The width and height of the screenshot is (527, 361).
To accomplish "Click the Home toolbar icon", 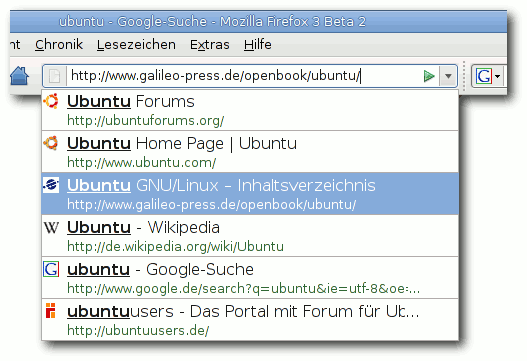I will (x=19, y=76).
